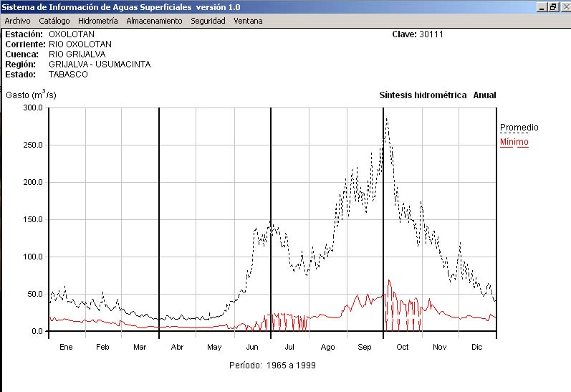Image resolution: width=571 pixels, height=392 pixels.
Task: Click the 300.0 value on Gasto axis
Action: pos(33,107)
